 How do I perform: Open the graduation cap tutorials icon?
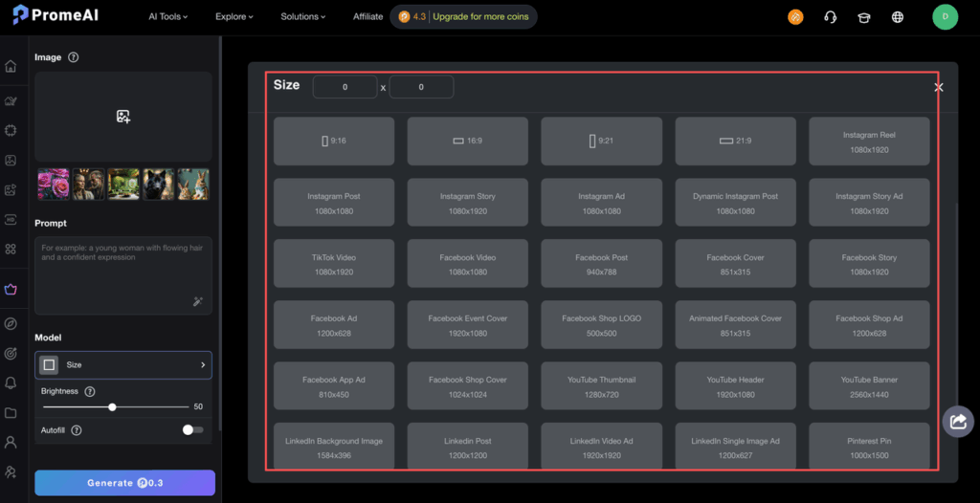[x=864, y=17]
